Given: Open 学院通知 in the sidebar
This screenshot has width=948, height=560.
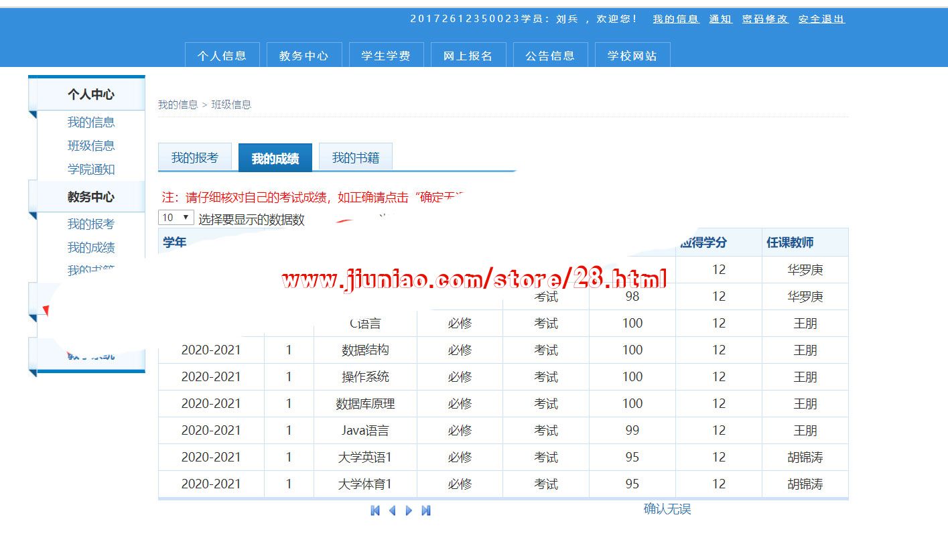Looking at the screenshot, I should (91, 169).
